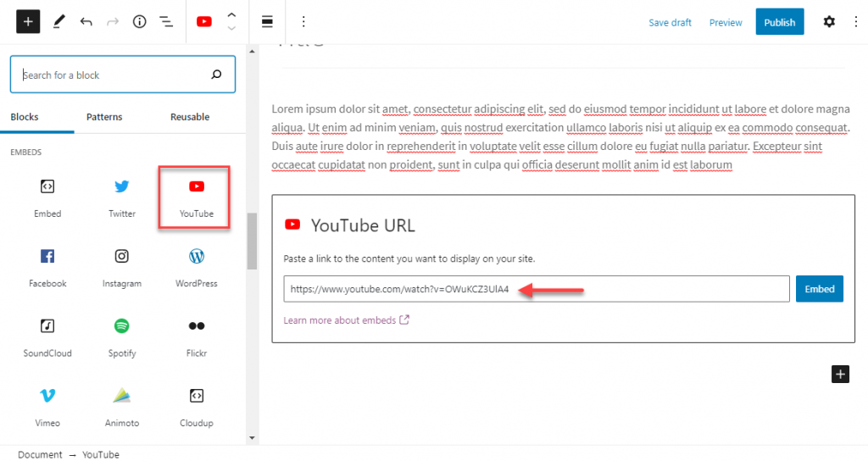The height and width of the screenshot is (461, 868).
Task: Switch to the Patterns tab
Action: point(104,117)
